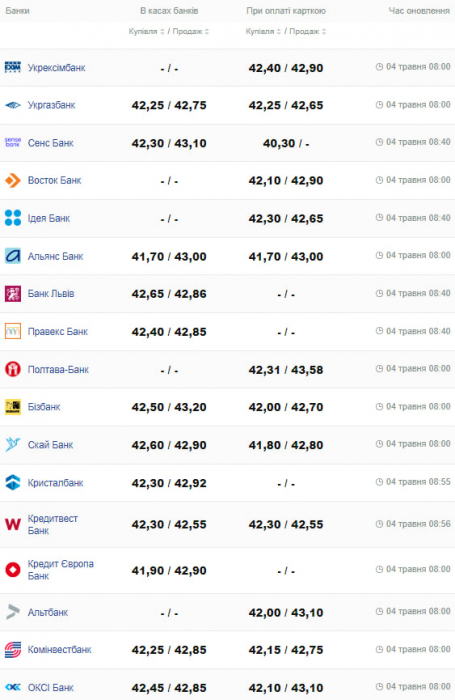The height and width of the screenshot is (700, 455).
Task: Click the Кристалбанк blue logo icon
Action: point(13,483)
